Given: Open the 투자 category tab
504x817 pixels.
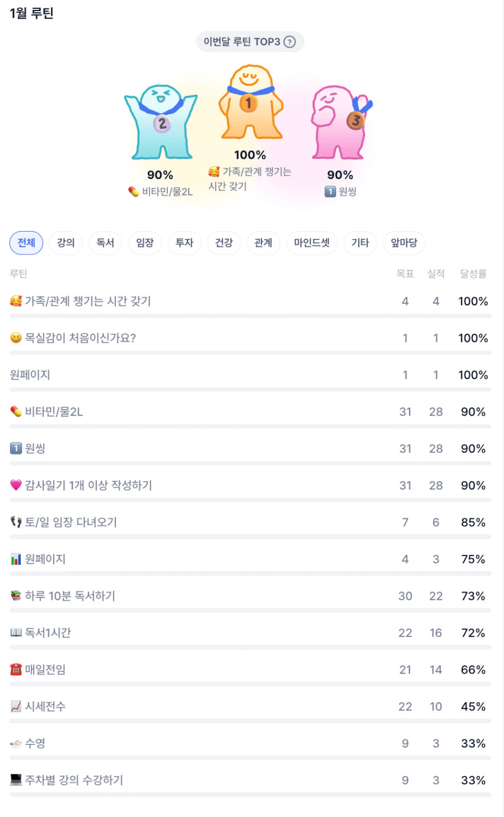Looking at the screenshot, I should tap(184, 243).
